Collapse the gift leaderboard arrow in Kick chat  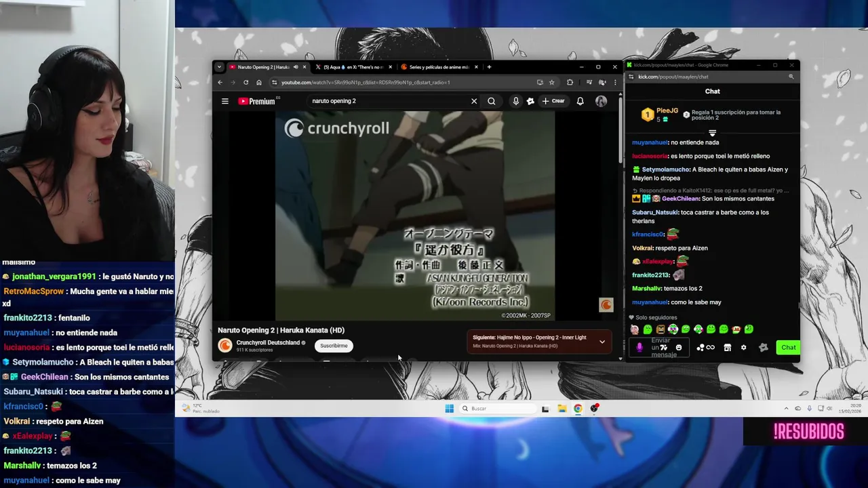click(x=712, y=133)
